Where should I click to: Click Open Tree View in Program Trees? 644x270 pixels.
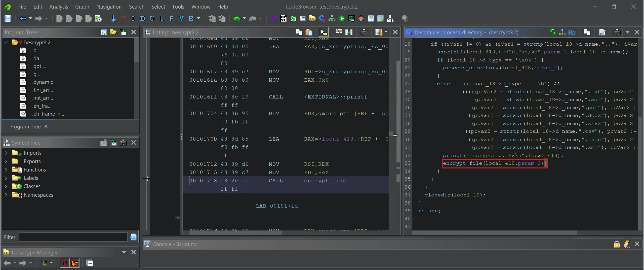pyautogui.click(x=113, y=32)
